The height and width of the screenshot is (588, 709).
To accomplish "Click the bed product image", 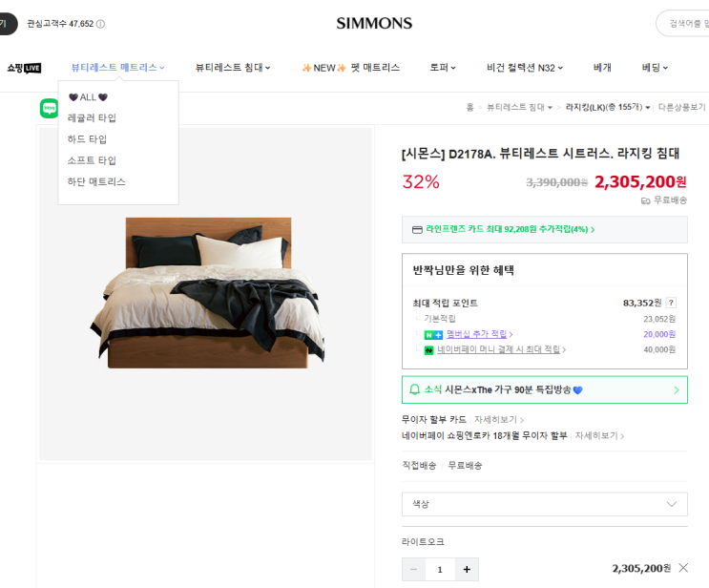I will click(205, 291).
